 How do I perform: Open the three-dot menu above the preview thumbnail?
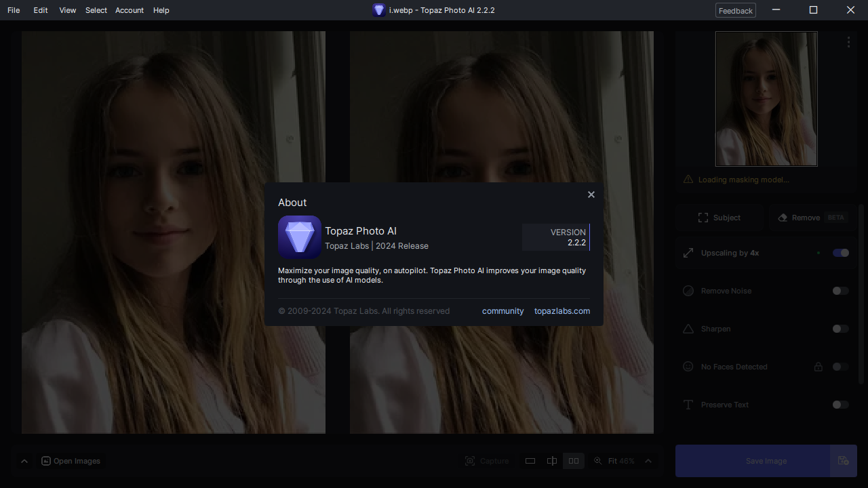(x=848, y=41)
